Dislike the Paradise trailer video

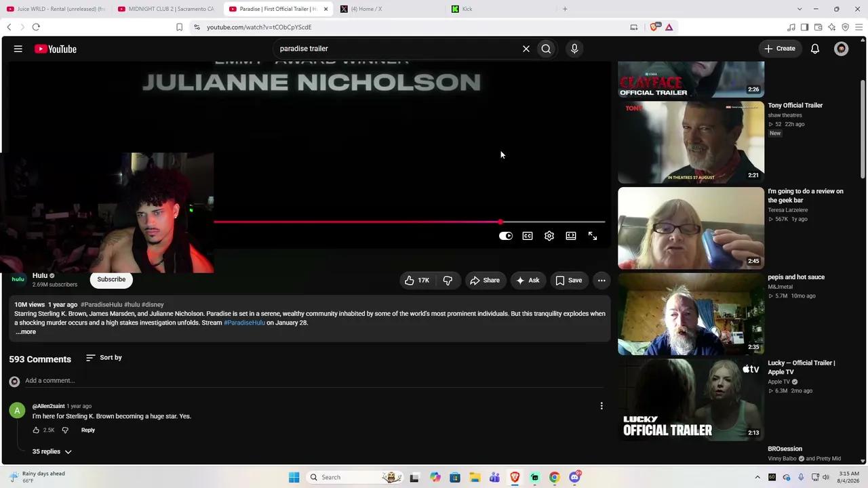448,281
